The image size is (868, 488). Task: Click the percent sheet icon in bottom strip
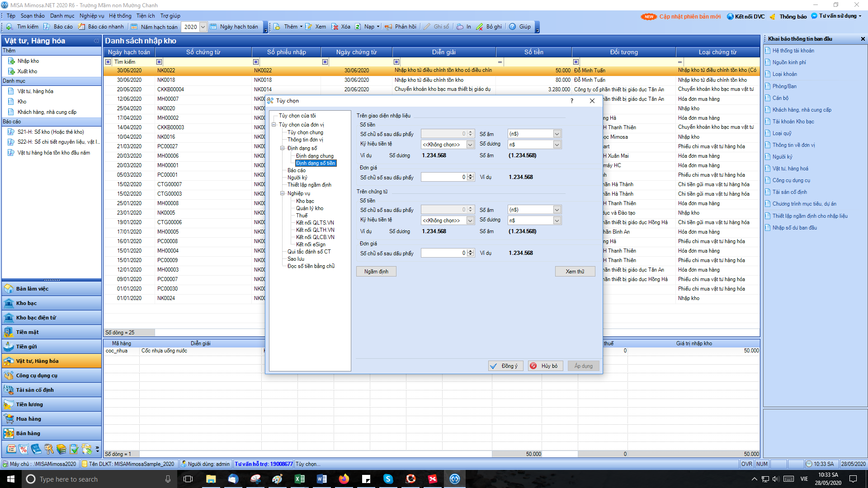point(24,449)
